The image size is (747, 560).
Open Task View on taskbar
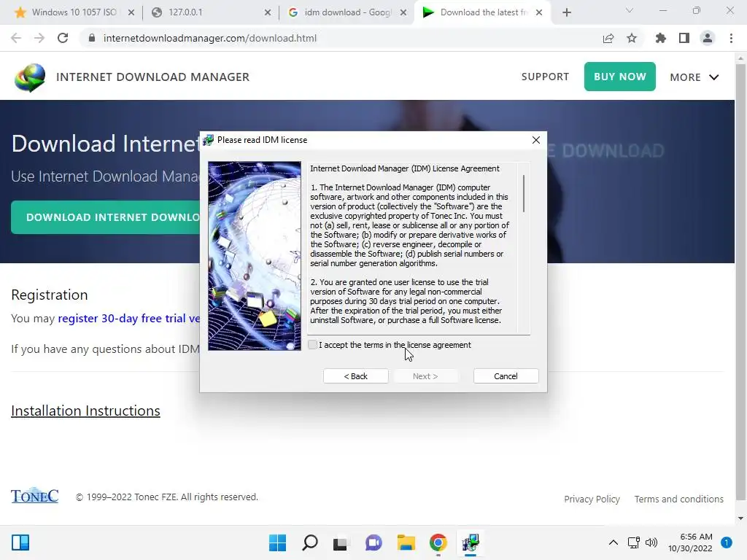pos(340,542)
